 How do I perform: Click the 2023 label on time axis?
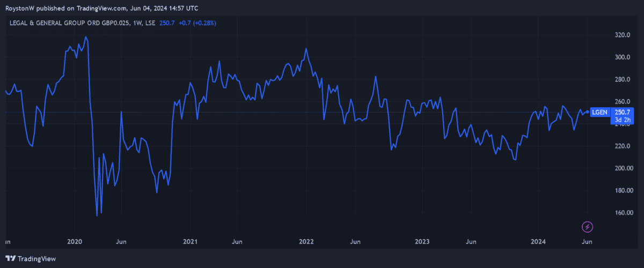[x=422, y=242]
